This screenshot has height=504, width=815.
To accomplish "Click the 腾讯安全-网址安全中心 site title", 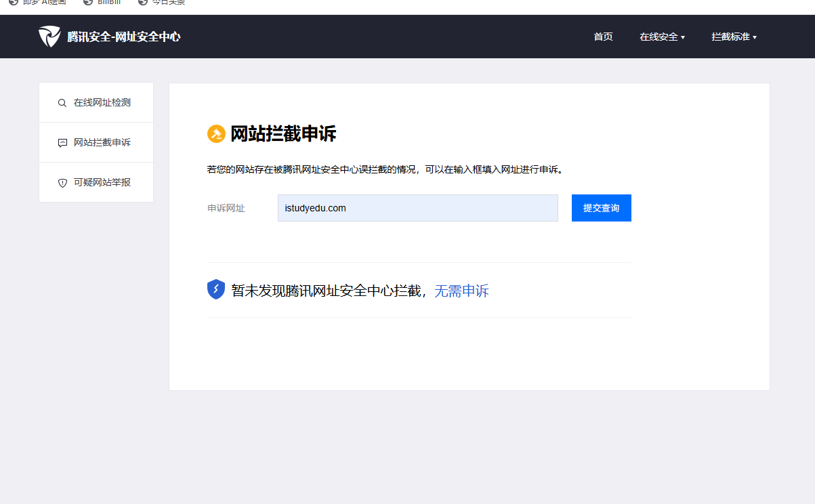I will [123, 37].
